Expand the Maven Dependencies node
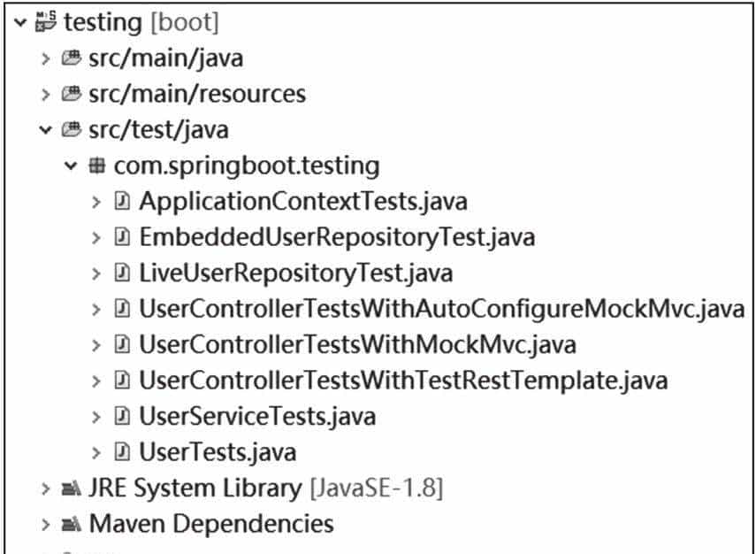The width and height of the screenshot is (756, 554). click(x=46, y=524)
